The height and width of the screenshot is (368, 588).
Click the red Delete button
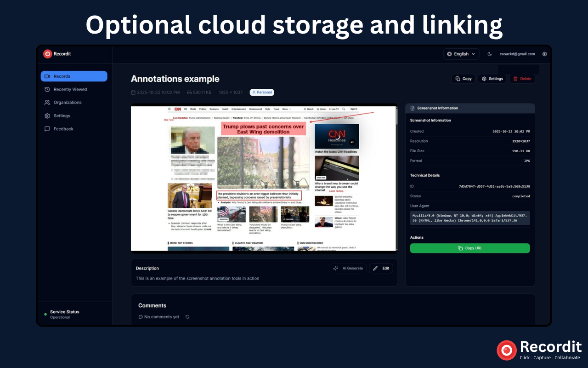pyautogui.click(x=522, y=79)
